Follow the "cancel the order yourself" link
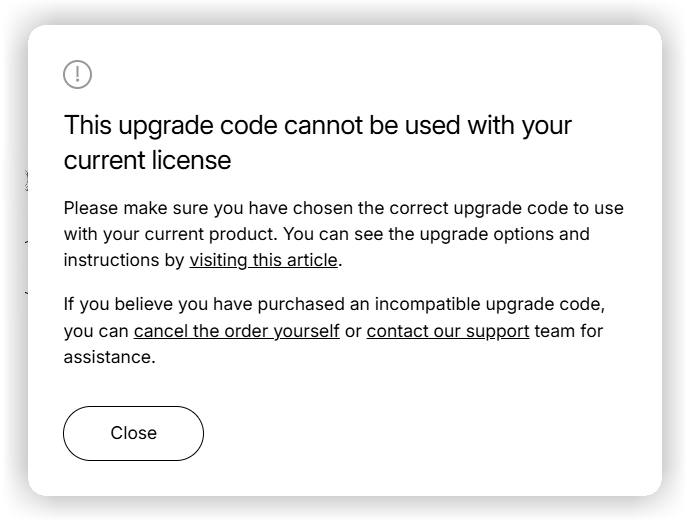The image size is (687, 521). click(x=236, y=331)
